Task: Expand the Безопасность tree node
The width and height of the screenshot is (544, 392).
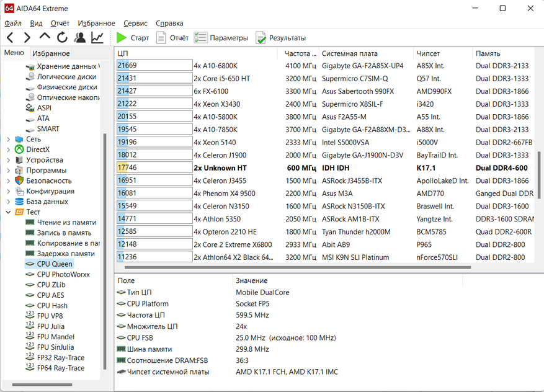Action: click(x=8, y=180)
